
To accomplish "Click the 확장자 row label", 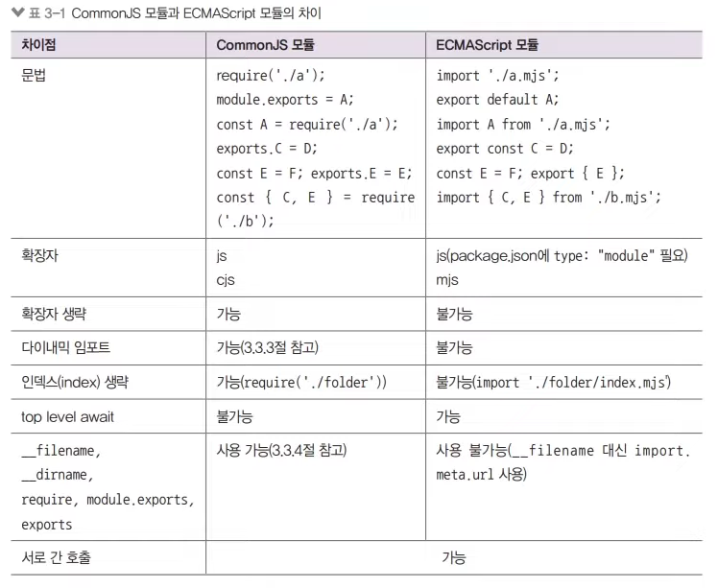I will pos(40,255).
